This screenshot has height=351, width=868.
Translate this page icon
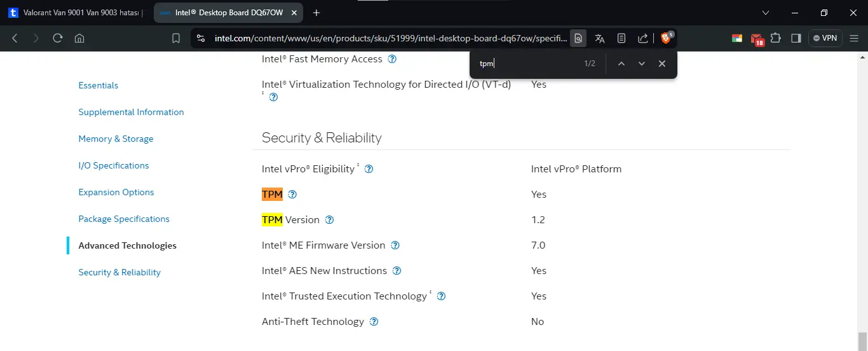coord(599,38)
